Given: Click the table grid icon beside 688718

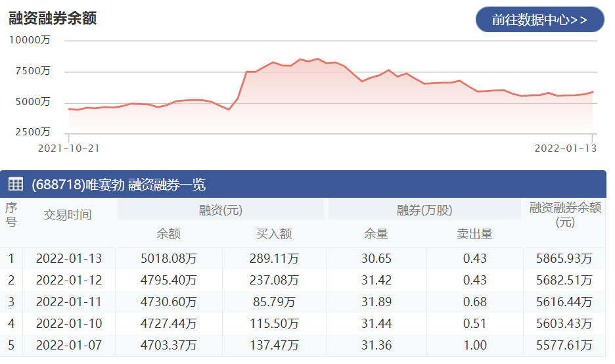Looking at the screenshot, I should click(16, 184).
